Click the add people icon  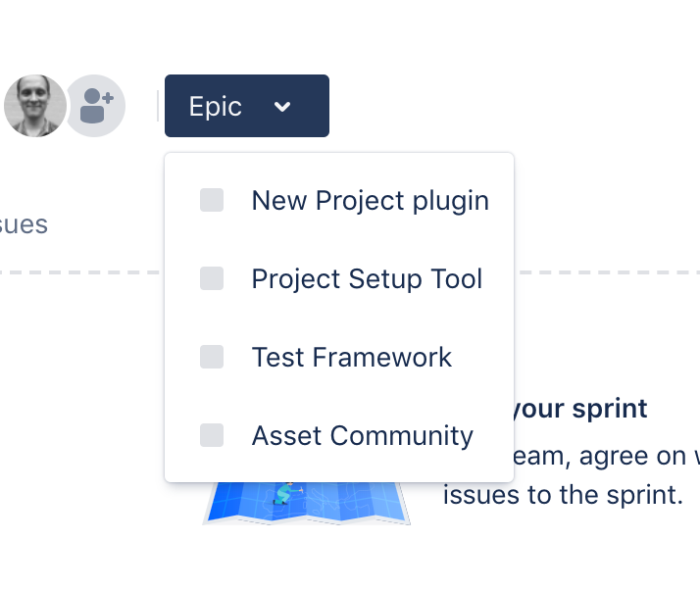point(95,106)
